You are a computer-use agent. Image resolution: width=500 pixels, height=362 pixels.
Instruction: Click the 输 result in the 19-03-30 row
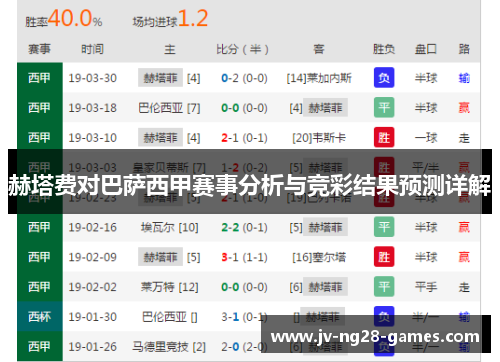click(464, 78)
